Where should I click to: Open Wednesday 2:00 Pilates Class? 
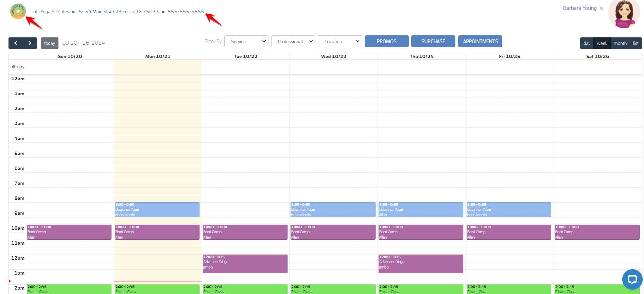coord(333,289)
